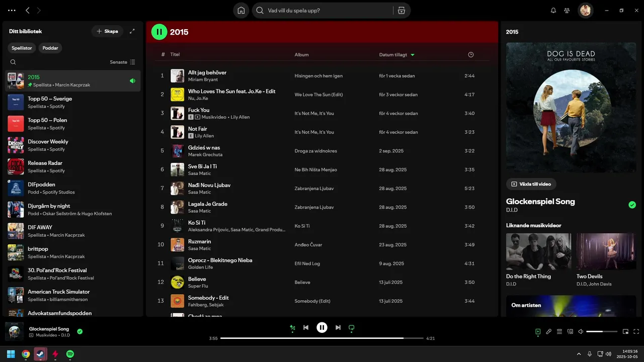Open album link Hisingen och hem igen

click(x=318, y=76)
